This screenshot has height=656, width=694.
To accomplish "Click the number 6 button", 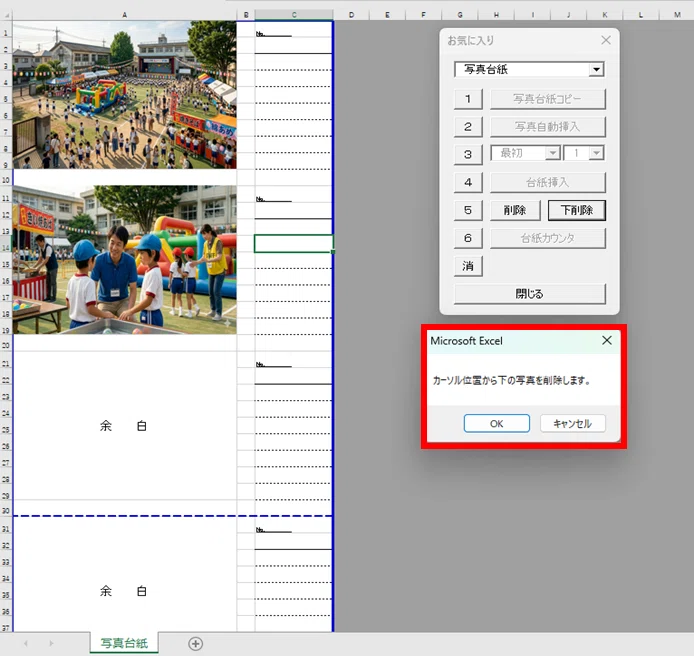I will (x=468, y=238).
